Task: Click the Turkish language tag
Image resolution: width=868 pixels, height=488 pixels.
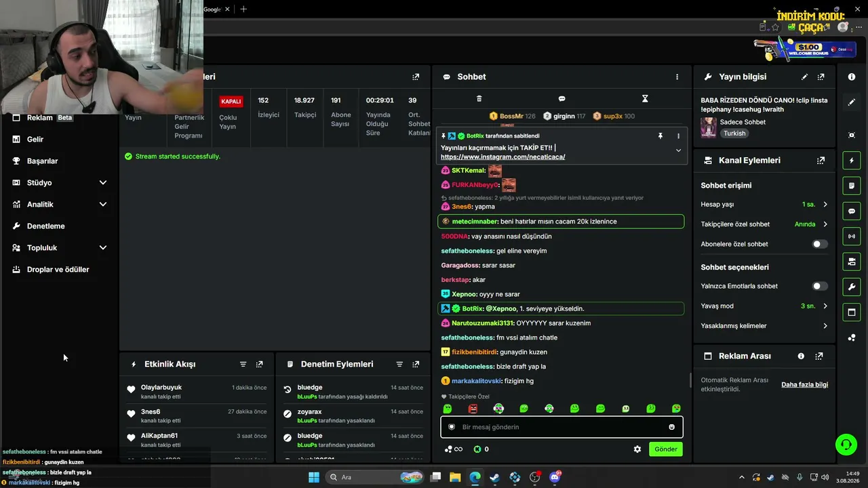Action: click(734, 134)
